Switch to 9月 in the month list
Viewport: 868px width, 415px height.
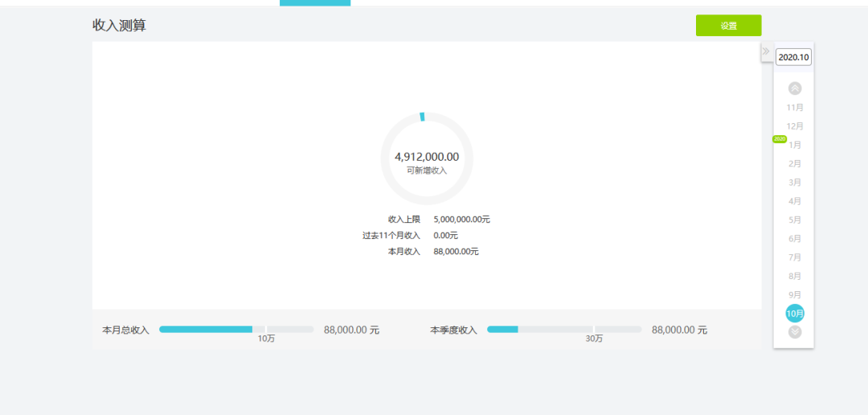(795, 295)
